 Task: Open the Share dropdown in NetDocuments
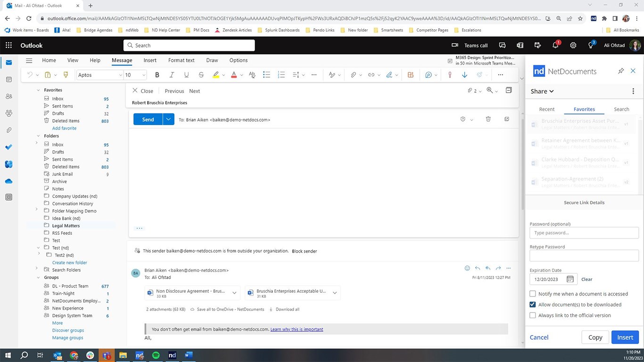point(542,91)
